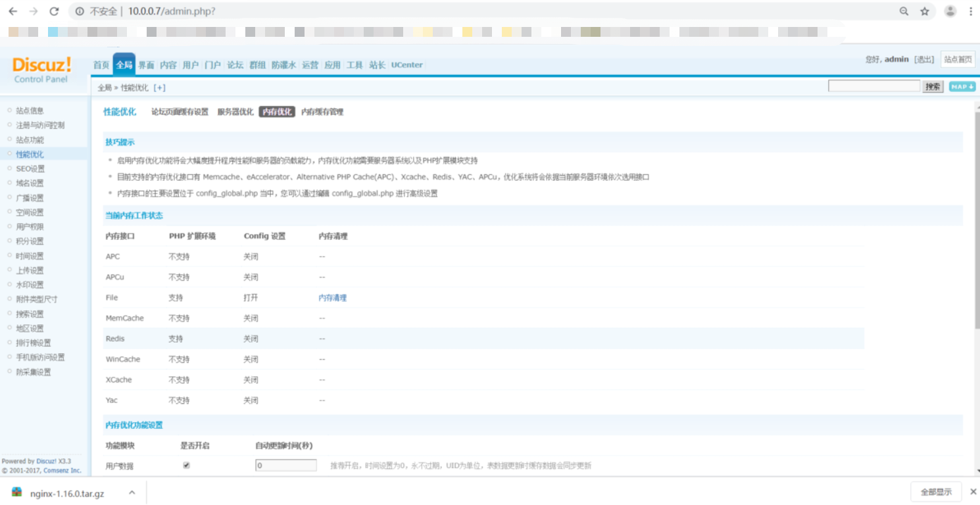Viewport: 980px width, 505px height.
Task: Click the [退出] logout link
Action: tap(924, 60)
